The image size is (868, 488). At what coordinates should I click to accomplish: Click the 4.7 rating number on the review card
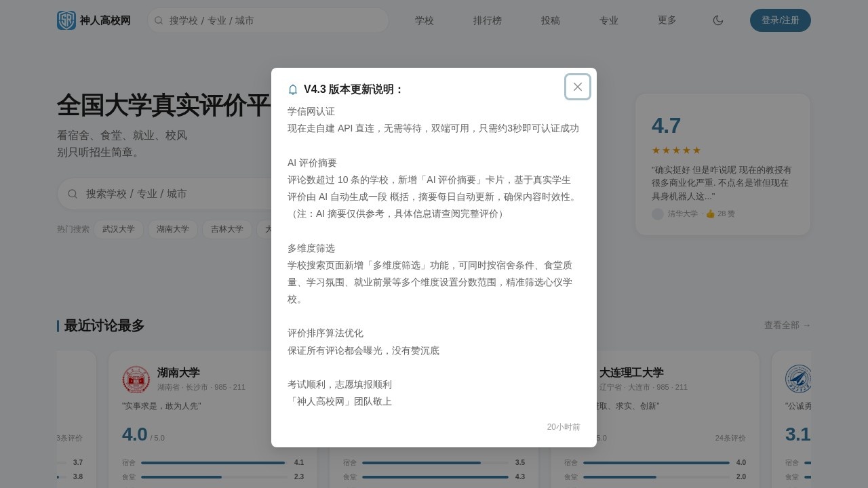coord(667,126)
